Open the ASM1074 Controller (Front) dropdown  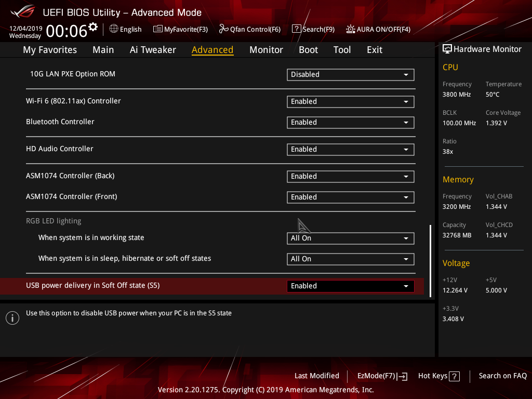coord(351,197)
